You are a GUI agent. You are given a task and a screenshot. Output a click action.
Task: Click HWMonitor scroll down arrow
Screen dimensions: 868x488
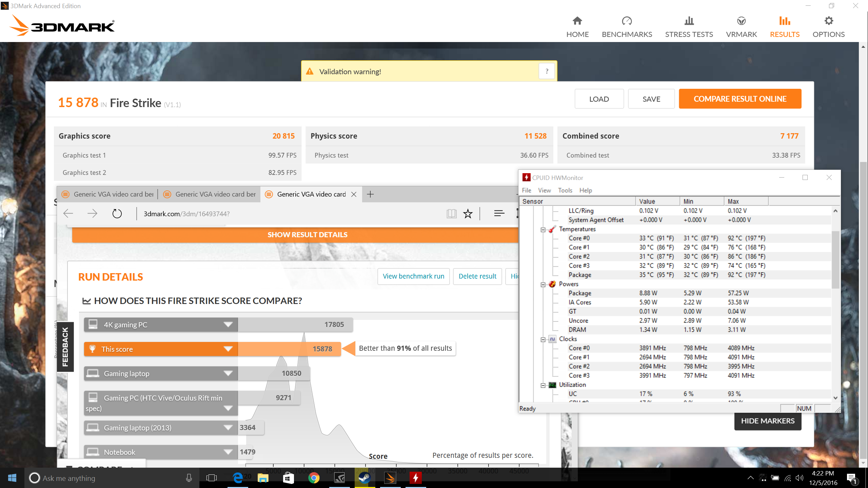click(x=835, y=398)
